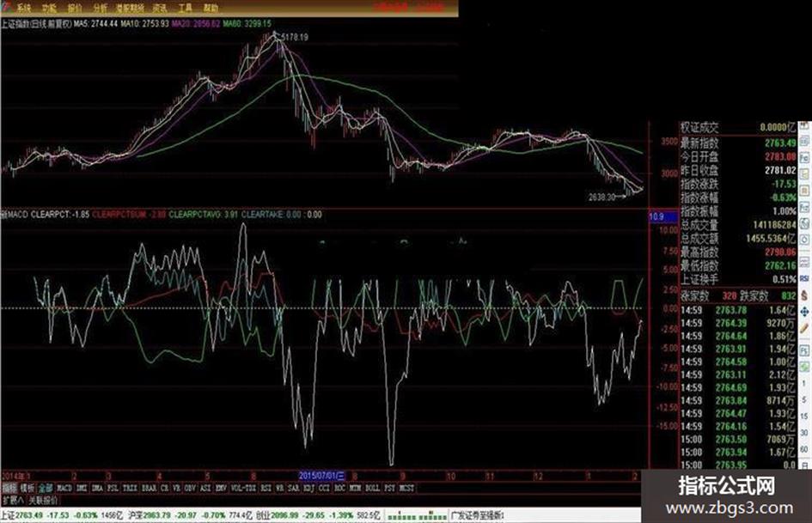Select the DMA indicator tab
Image resolution: width=812 pixels, height=523 pixels.
[97, 488]
